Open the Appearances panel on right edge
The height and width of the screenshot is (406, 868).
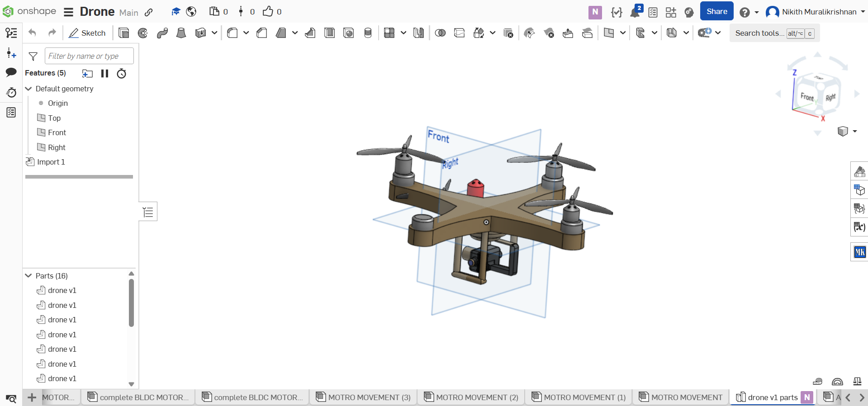(x=859, y=172)
